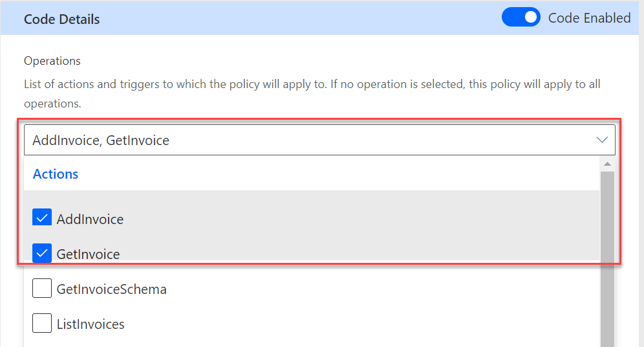The image size is (644, 347).
Task: Collapse the Operations dropdown using its chevron
Action: [x=602, y=140]
